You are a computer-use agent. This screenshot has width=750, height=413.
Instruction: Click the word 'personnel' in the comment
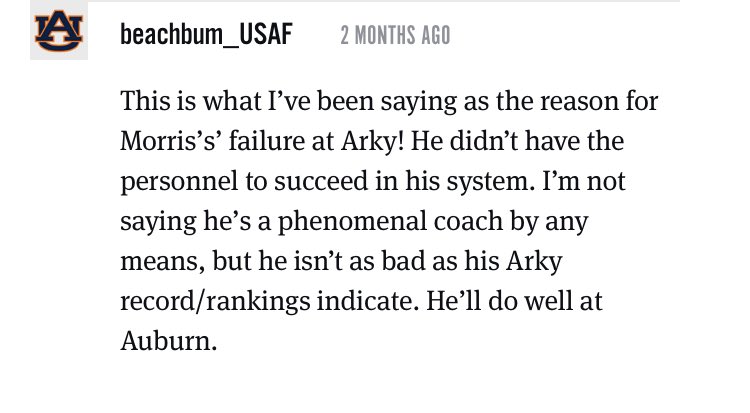tap(179, 183)
